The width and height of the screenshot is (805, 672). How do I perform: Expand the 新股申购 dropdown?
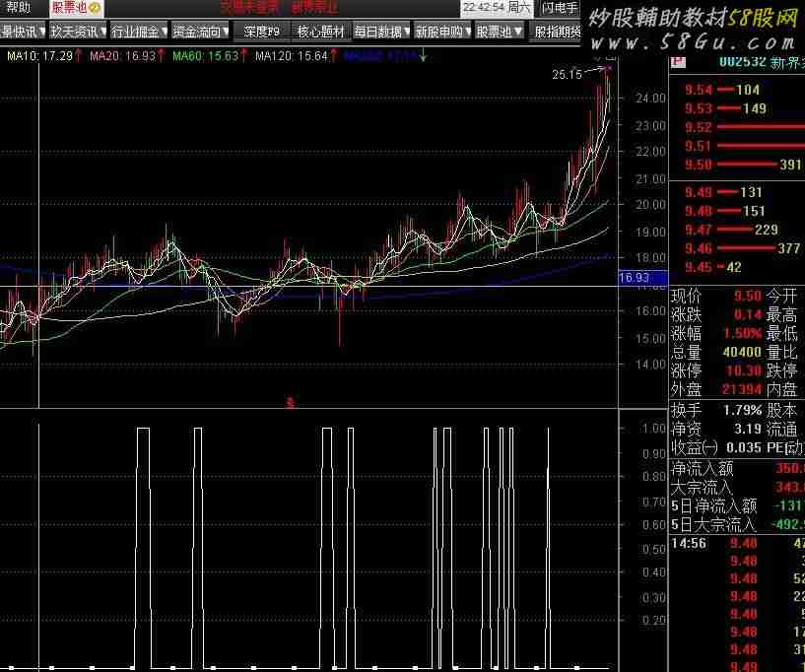point(441,32)
